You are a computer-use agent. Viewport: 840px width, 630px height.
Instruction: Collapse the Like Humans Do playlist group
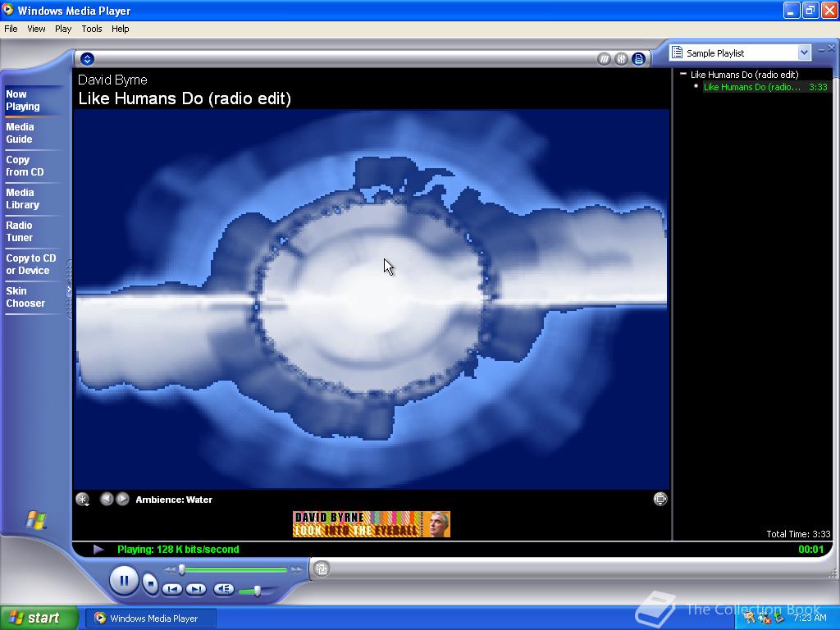pos(683,74)
